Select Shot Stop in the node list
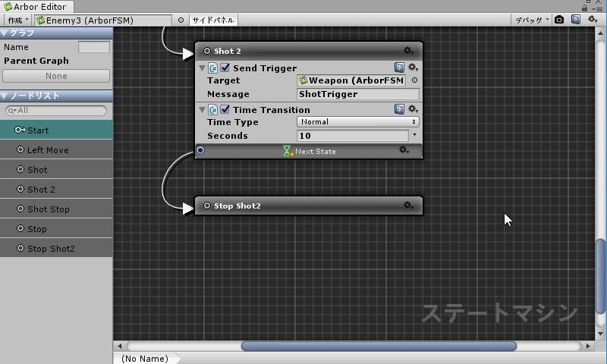The height and width of the screenshot is (364, 607). point(56,209)
